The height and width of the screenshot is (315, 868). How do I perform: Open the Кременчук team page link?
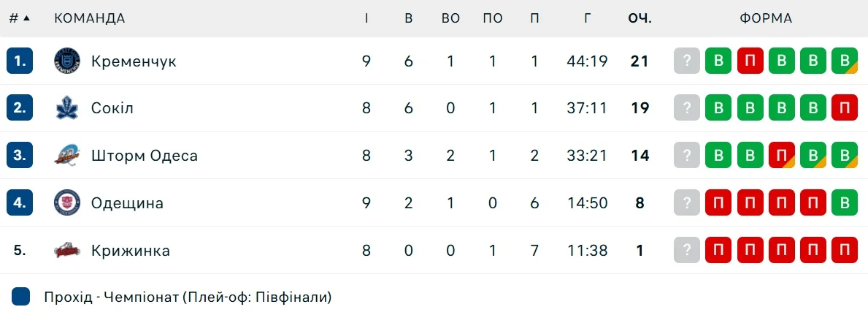pyautogui.click(x=134, y=61)
